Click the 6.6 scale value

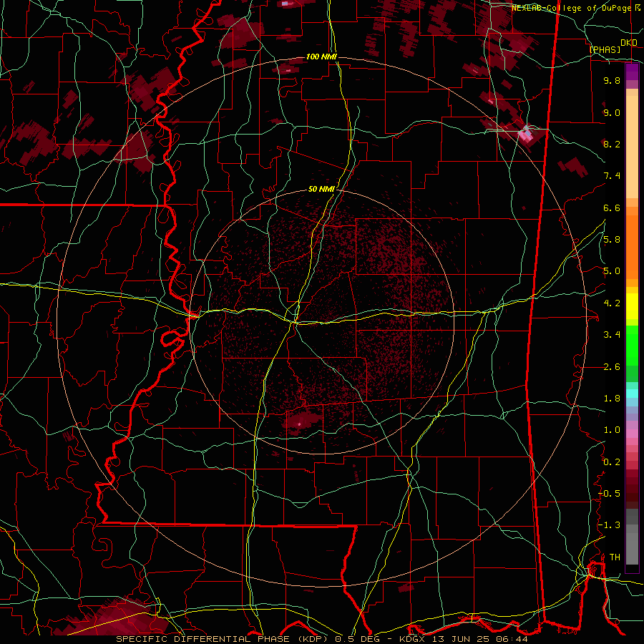[x=612, y=208]
